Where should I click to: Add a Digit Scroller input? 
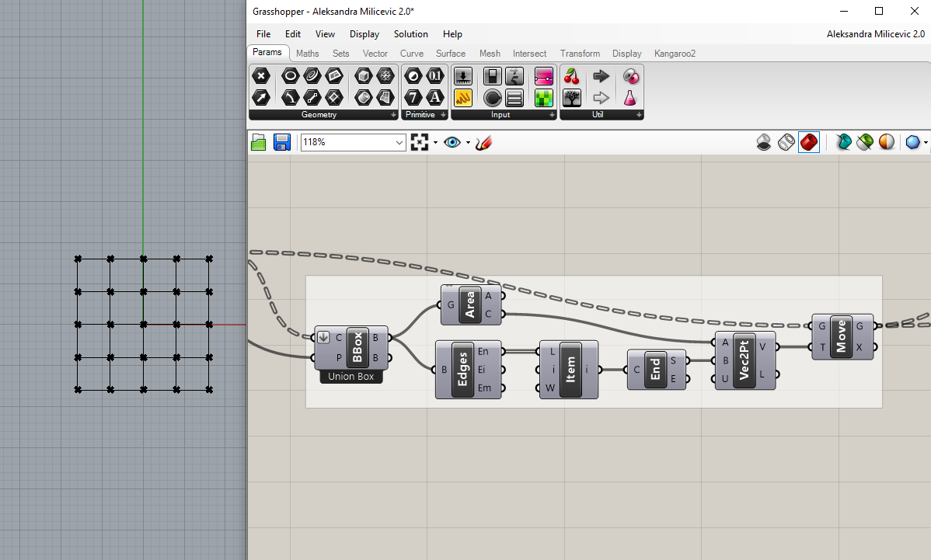coord(514,76)
